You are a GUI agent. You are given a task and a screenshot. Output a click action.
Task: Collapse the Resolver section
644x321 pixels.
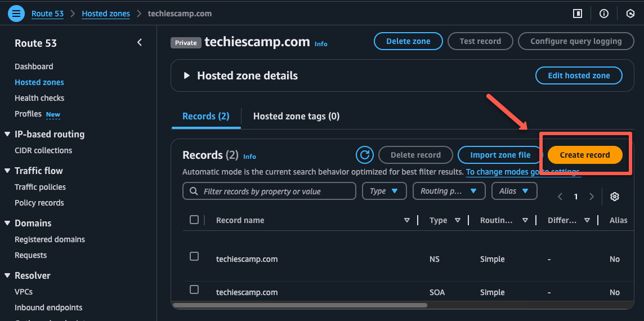(7, 275)
